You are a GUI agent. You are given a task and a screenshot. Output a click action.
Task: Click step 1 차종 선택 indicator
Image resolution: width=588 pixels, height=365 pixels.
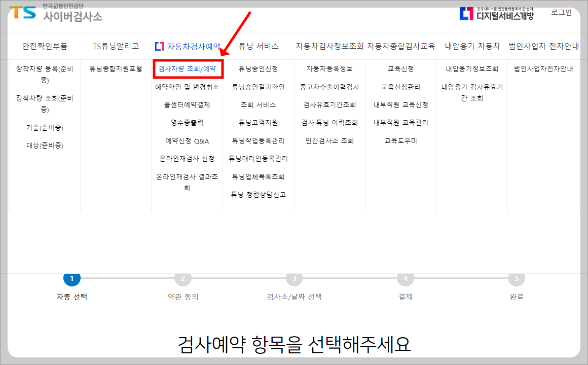(71, 278)
